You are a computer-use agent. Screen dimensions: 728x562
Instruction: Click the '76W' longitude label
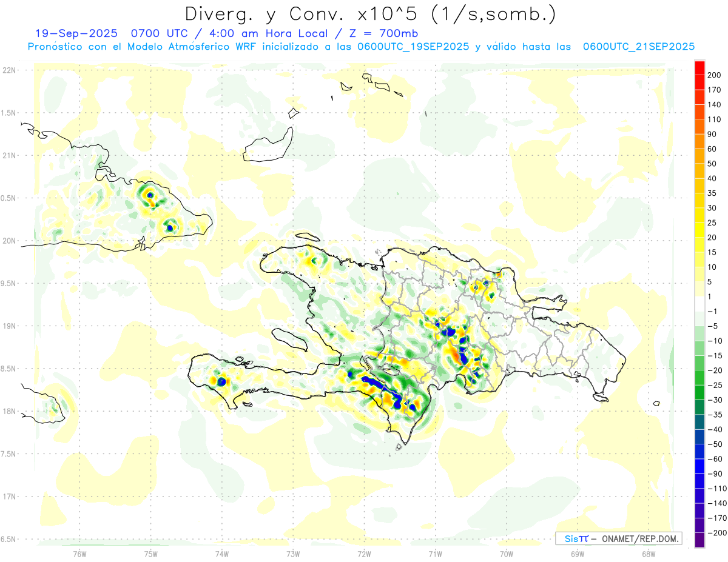coord(79,554)
